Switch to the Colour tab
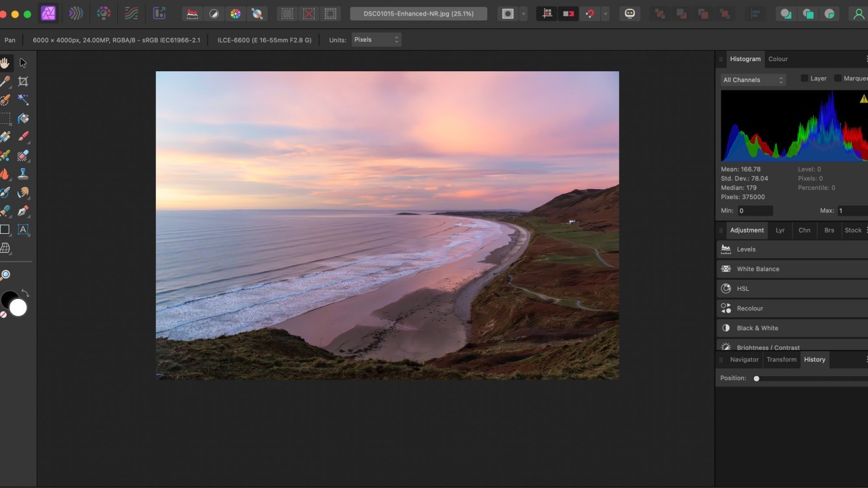The image size is (868, 488). pos(778,59)
